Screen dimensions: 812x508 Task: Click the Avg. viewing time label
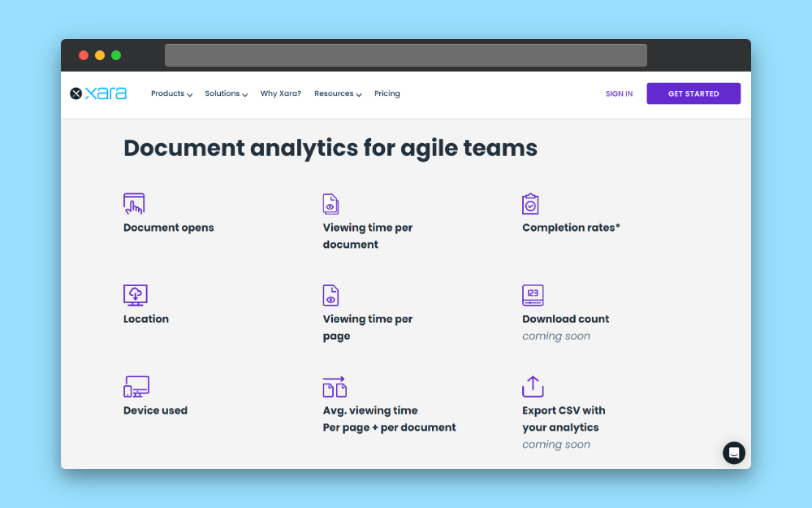tap(370, 410)
